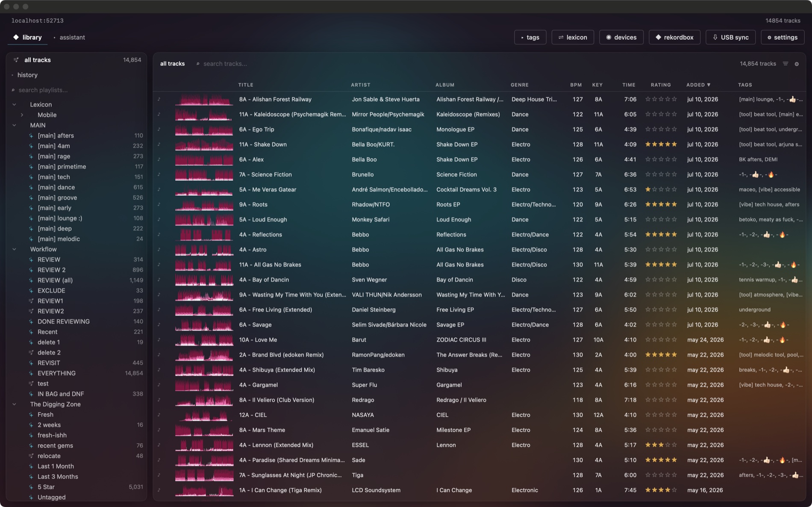Click the Untagged playlist icon

[31, 497]
